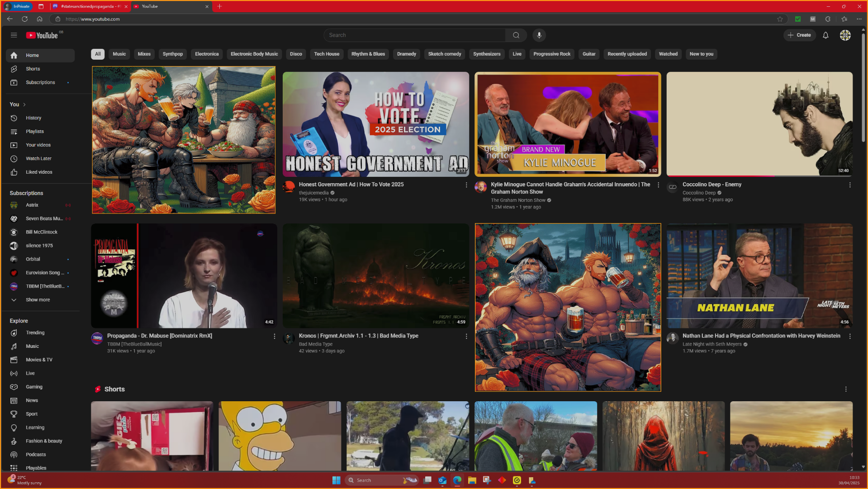Select the Tech House filter chip
Image resolution: width=868 pixels, height=489 pixels.
327,54
